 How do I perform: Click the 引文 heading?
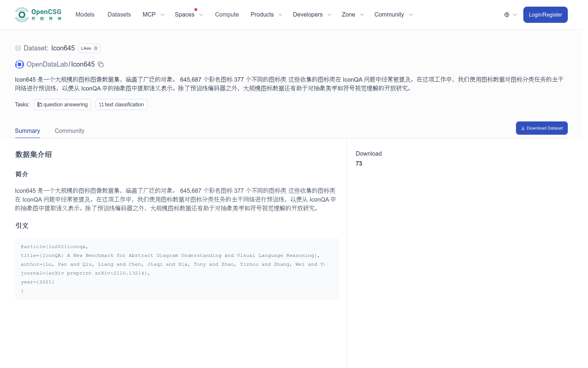[22, 226]
